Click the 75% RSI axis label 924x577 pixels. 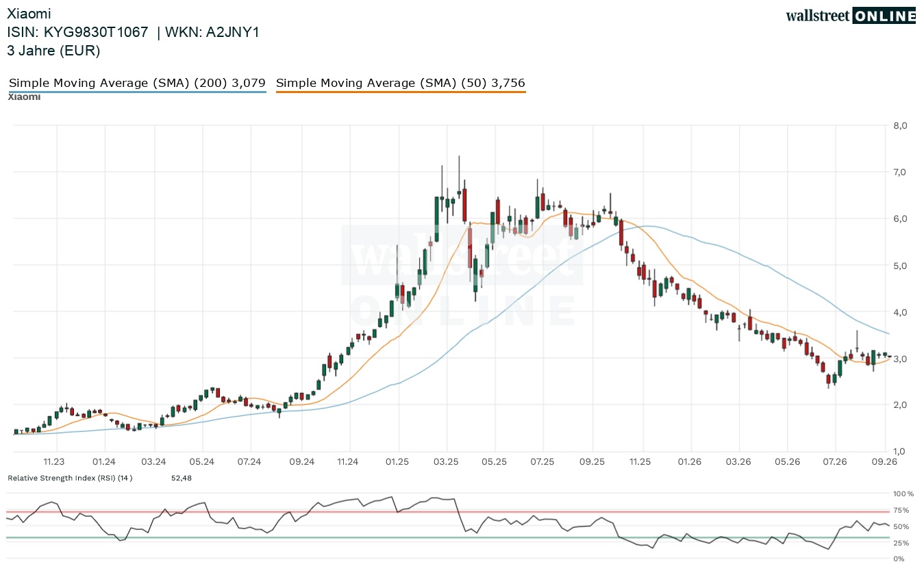tap(901, 510)
